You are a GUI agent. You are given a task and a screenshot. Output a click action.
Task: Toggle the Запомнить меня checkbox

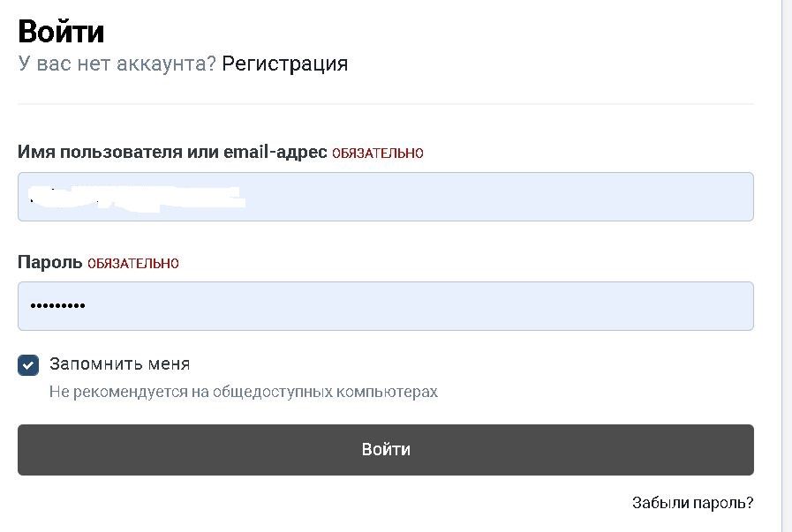(x=28, y=365)
